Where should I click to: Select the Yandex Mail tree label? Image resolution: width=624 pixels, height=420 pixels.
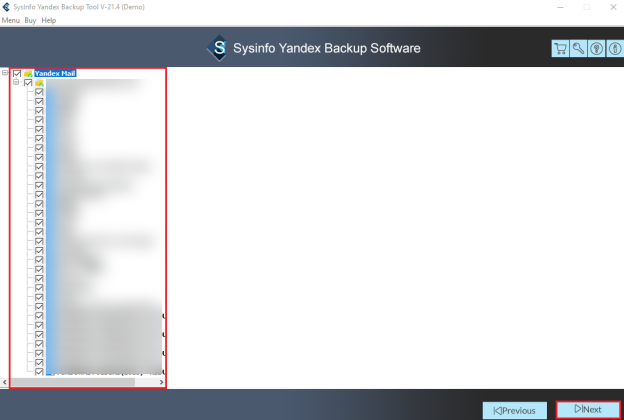(x=55, y=73)
